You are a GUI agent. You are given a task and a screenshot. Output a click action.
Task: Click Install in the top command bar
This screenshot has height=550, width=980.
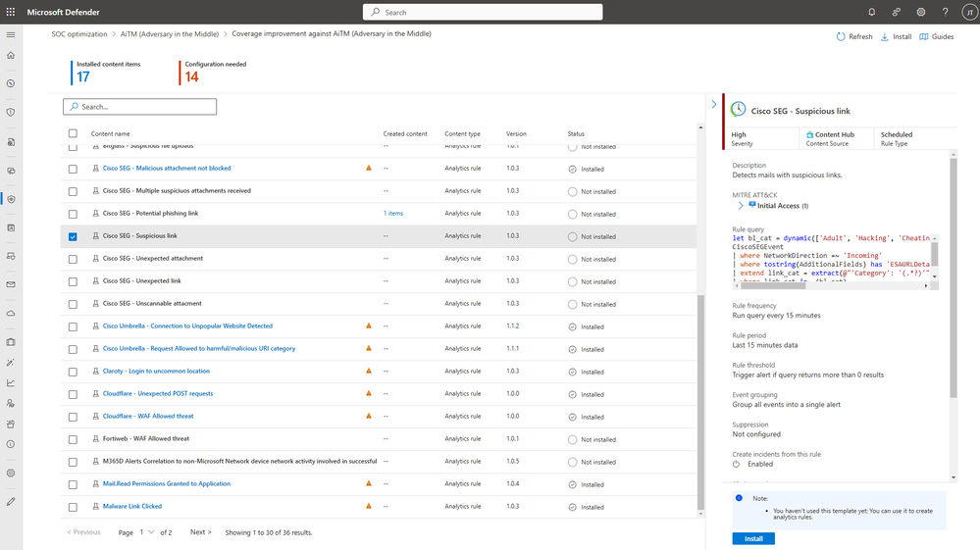tap(897, 37)
